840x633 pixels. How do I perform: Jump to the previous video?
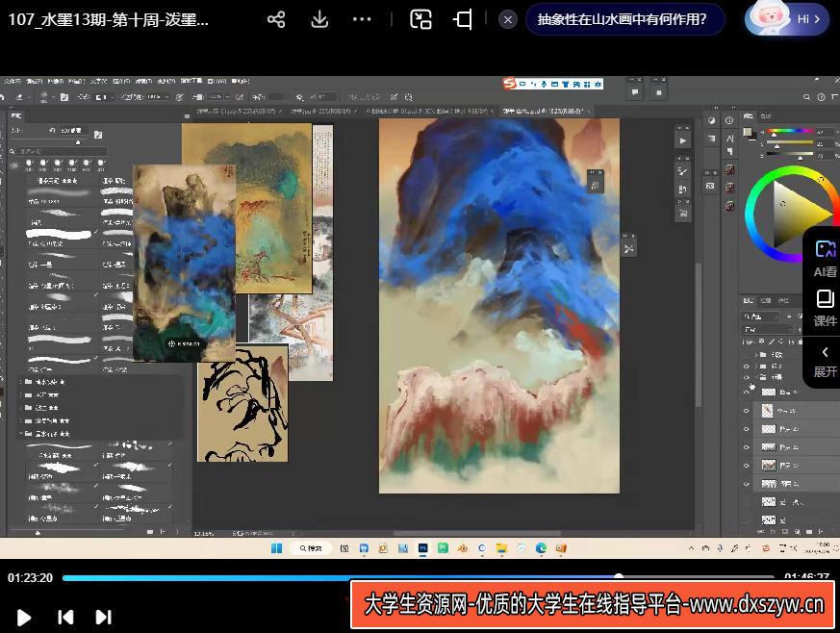65,618
